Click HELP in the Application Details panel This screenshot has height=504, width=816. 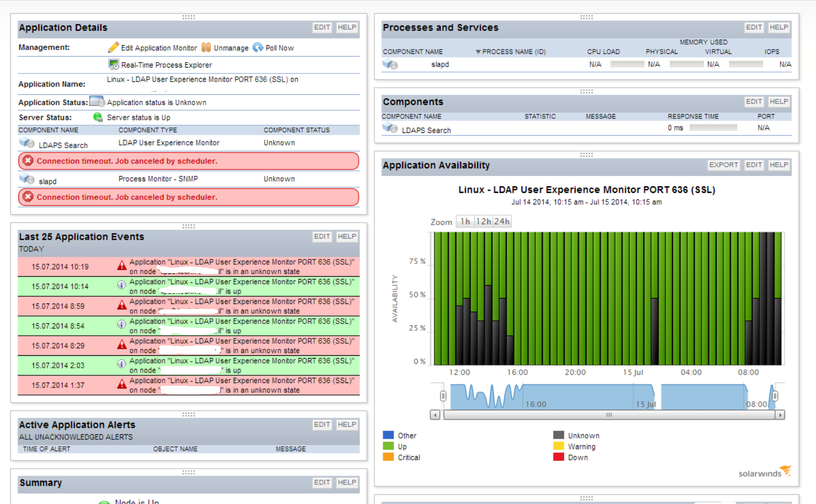pyautogui.click(x=347, y=27)
